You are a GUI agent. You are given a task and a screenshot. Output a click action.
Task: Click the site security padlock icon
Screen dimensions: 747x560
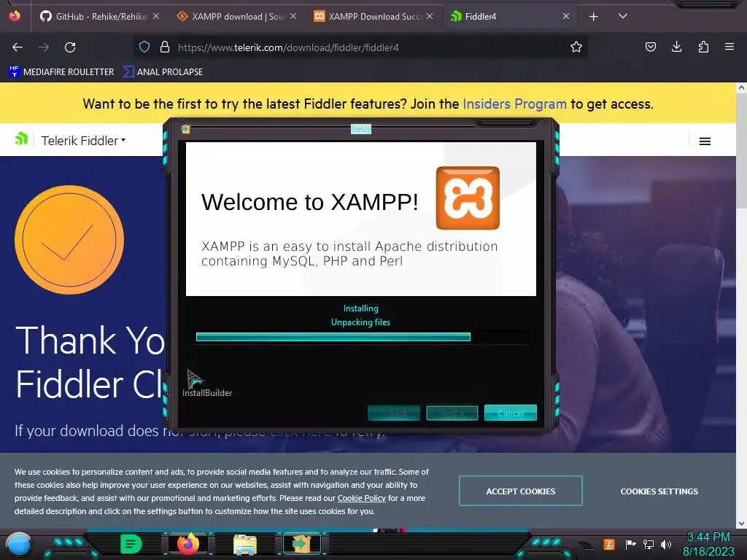(165, 47)
